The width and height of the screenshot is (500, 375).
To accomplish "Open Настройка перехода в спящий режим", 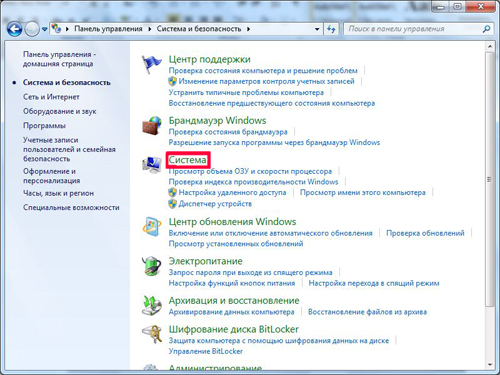I will (374, 283).
